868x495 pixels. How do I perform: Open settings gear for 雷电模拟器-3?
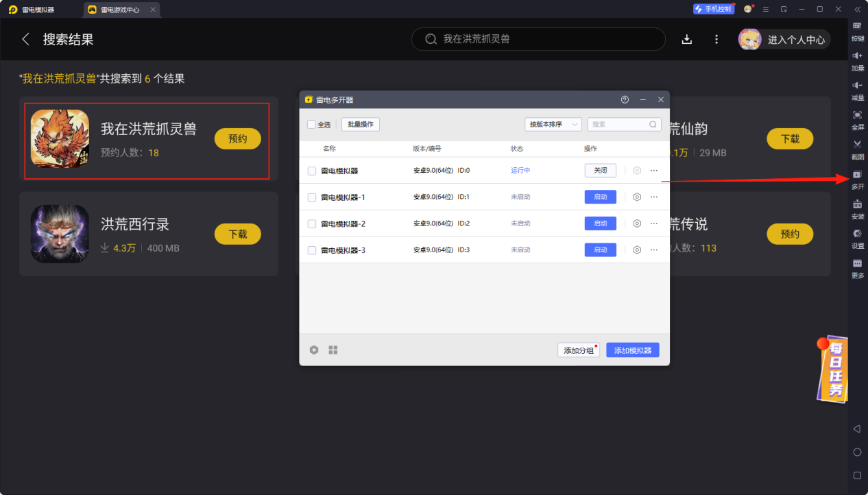[637, 250]
